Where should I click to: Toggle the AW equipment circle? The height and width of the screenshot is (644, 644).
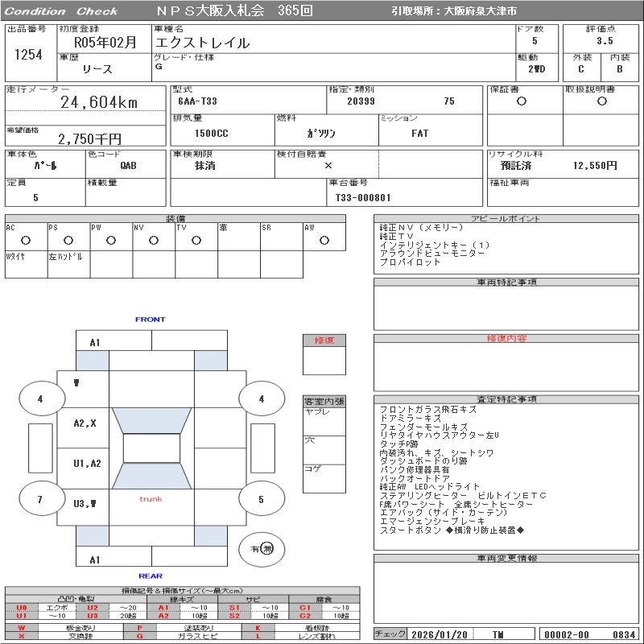pos(324,240)
